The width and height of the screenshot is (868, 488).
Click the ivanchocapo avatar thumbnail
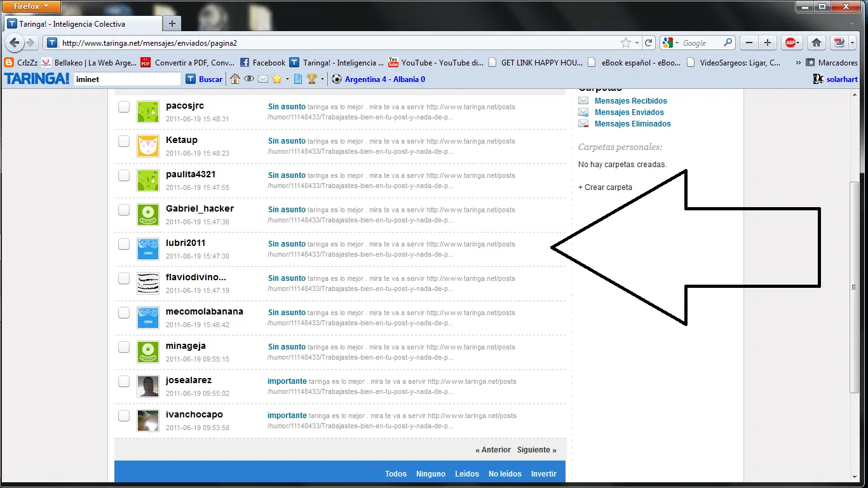(148, 421)
